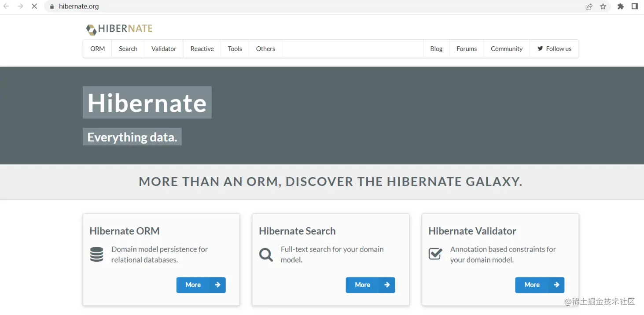644x315 pixels.
Task: Click the Follow us link
Action: [554, 48]
